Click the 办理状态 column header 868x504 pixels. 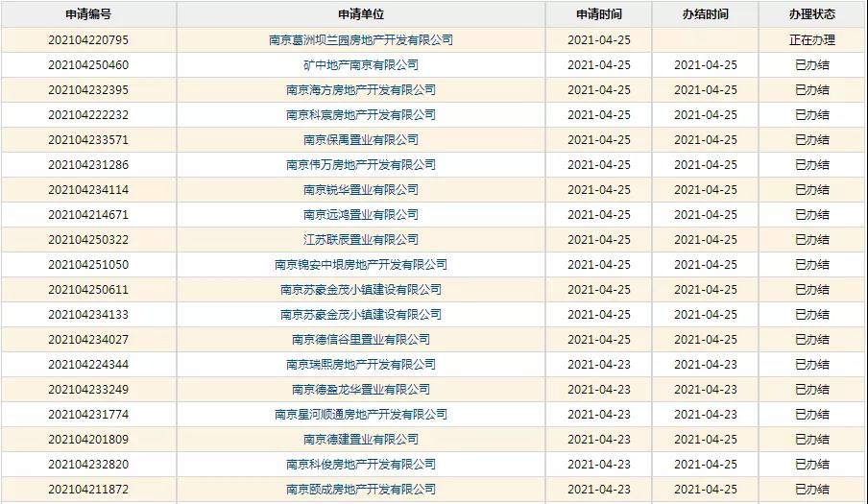811,14
